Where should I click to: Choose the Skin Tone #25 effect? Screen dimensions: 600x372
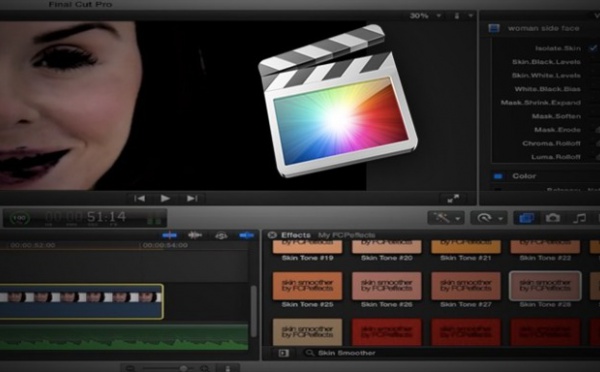307,290
